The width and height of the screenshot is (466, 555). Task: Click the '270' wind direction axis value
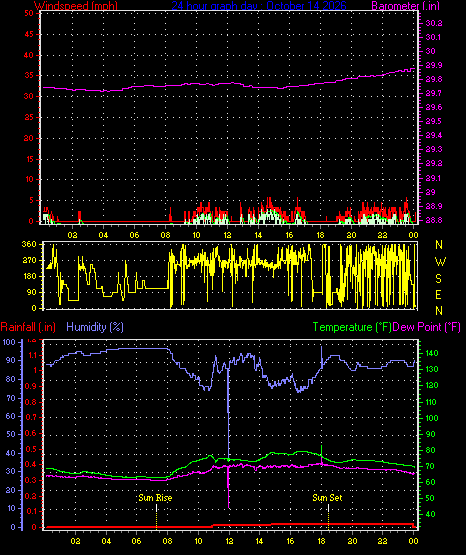[x=29, y=261]
